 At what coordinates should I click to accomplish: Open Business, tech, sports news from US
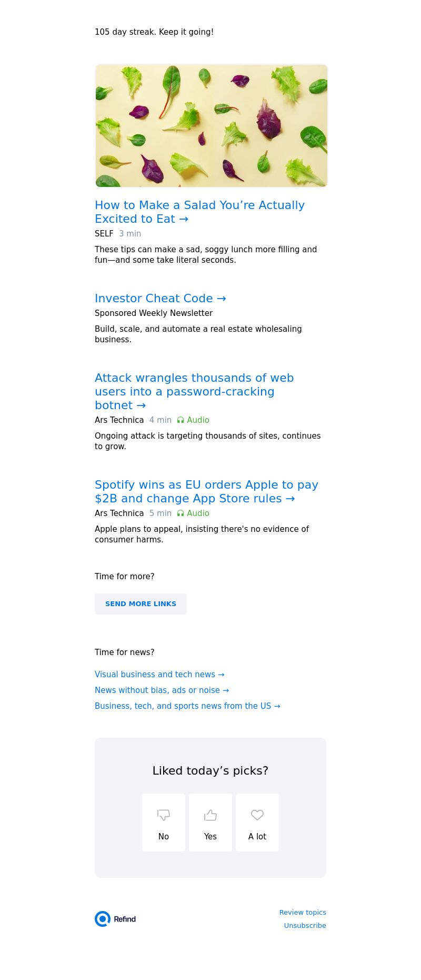pos(187,706)
